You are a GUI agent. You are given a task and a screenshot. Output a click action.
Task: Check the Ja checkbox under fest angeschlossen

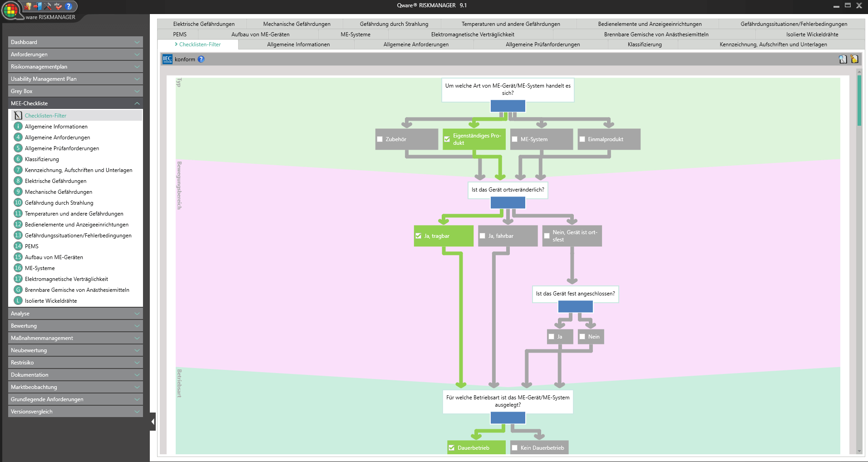(x=552, y=337)
